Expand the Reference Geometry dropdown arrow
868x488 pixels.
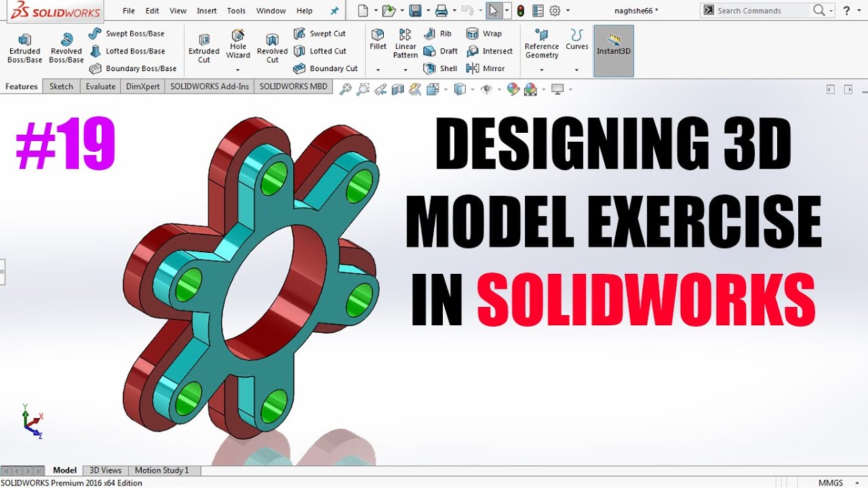coord(542,70)
